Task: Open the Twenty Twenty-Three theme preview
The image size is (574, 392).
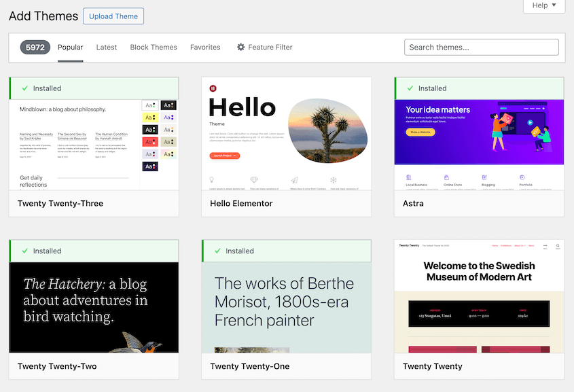Action: (x=94, y=145)
